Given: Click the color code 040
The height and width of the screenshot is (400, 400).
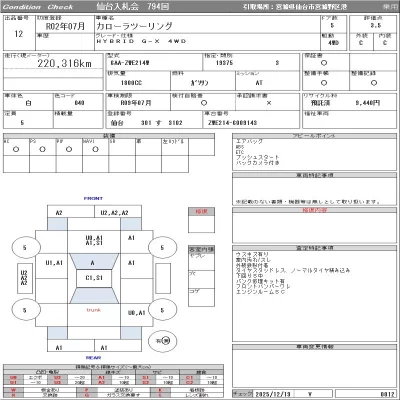Looking at the screenshot, I should pos(79,103).
